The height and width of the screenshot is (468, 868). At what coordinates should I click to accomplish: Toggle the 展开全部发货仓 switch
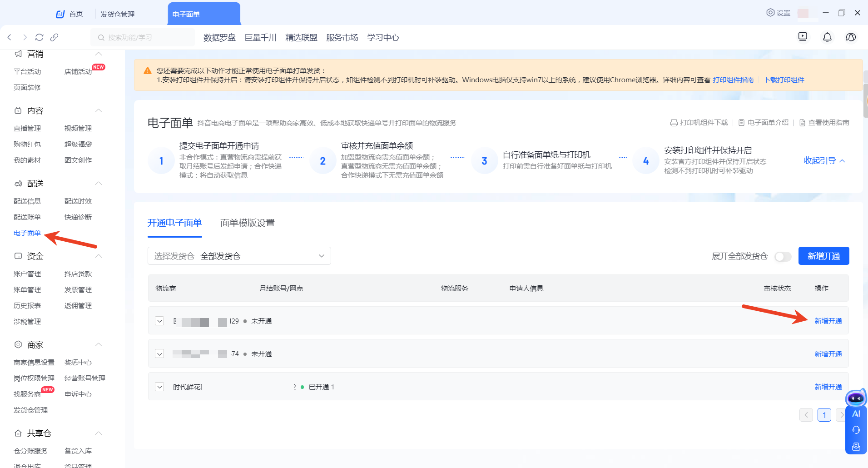pos(783,257)
